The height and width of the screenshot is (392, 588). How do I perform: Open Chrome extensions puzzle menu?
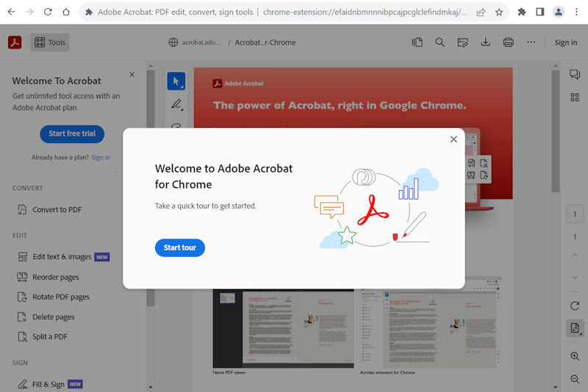click(522, 12)
